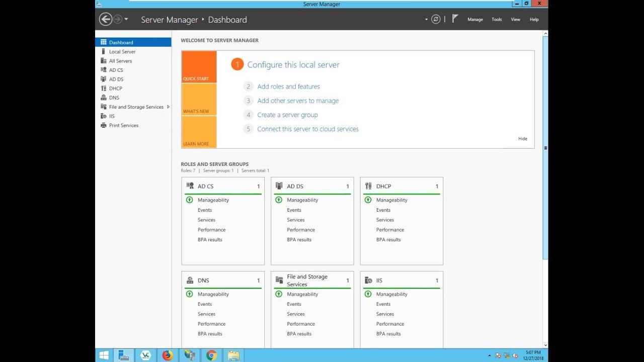644x362 pixels.
Task: Select All Servers in the sidebar
Action: point(133,61)
